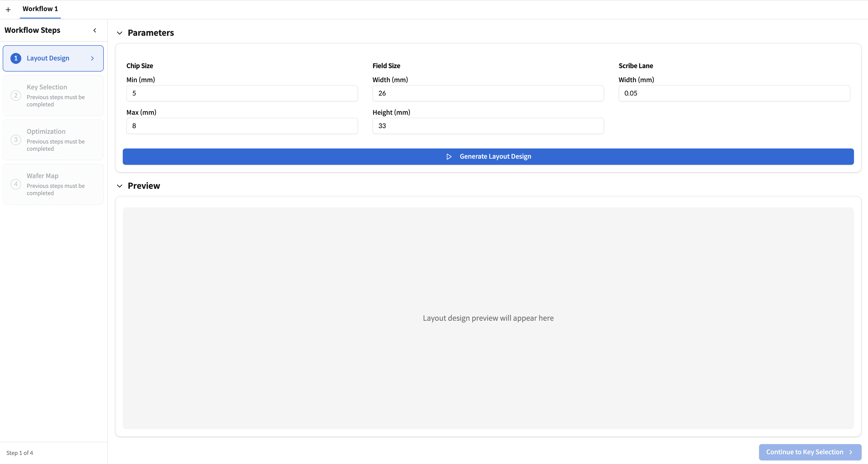This screenshot has width=868, height=464.
Task: Click the step 3 number circle
Action: tap(16, 140)
